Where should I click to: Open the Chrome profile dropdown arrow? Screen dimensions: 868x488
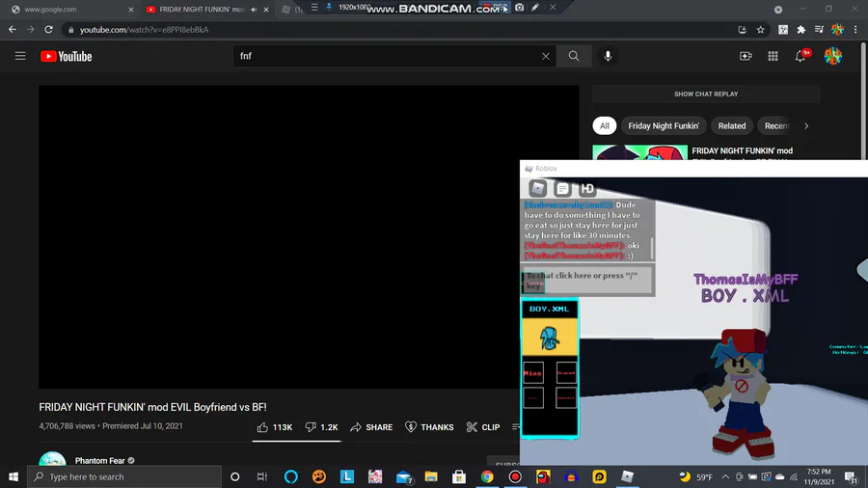point(778,10)
